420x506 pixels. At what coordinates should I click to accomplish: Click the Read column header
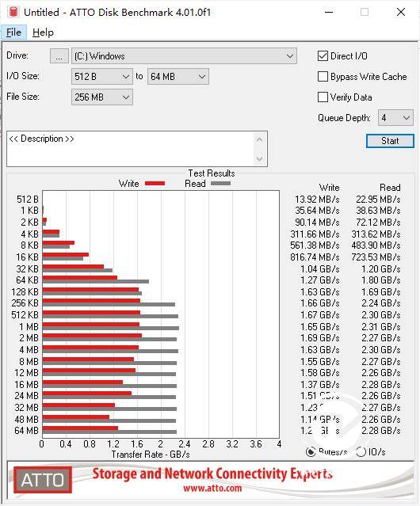390,188
